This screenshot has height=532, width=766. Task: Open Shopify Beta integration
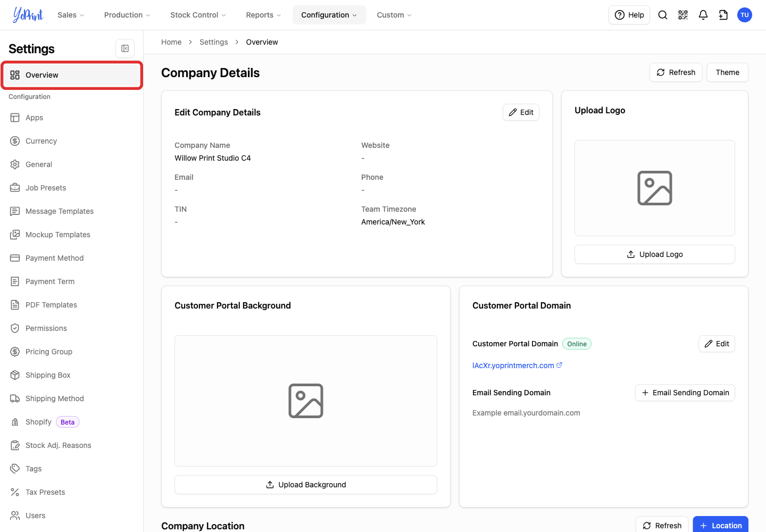(71, 422)
